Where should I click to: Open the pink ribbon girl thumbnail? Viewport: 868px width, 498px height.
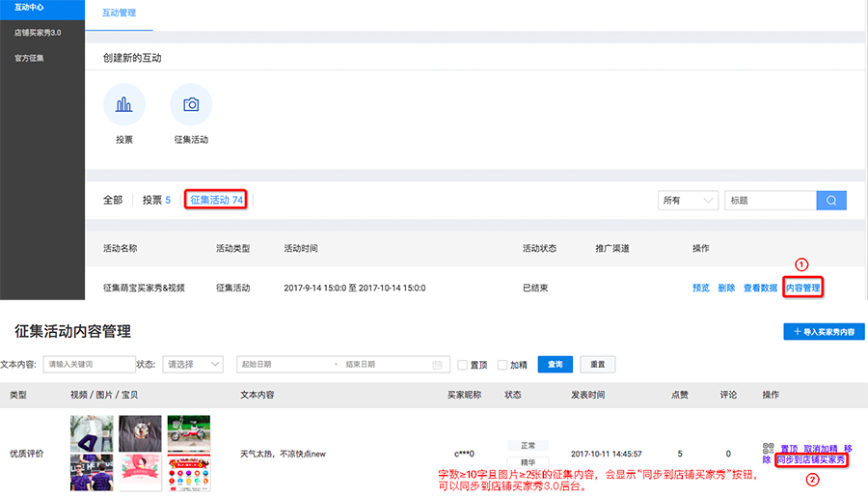click(140, 473)
